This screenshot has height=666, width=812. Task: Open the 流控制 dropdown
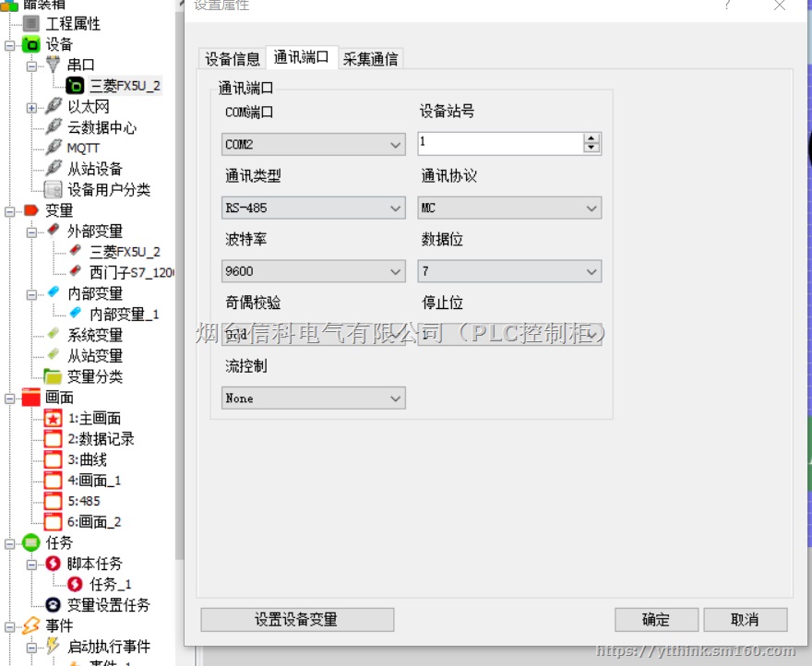312,398
